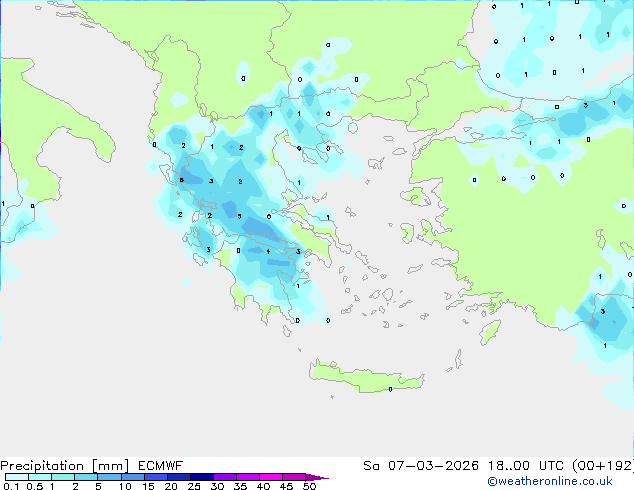Pick the 5–10 mm legend color swatch
Screen dimensions: 634x490
(x=109, y=477)
